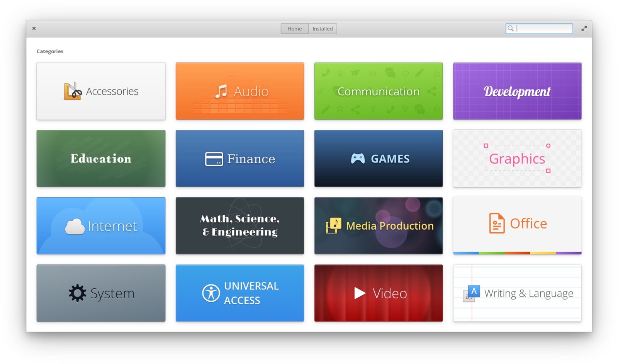Viewport: 618px width, 364px height.
Task: Focus the search input field
Action: pyautogui.click(x=543, y=29)
